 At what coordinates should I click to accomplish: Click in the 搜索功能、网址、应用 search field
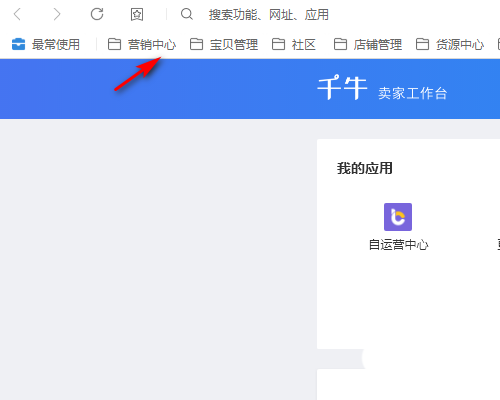(x=269, y=15)
